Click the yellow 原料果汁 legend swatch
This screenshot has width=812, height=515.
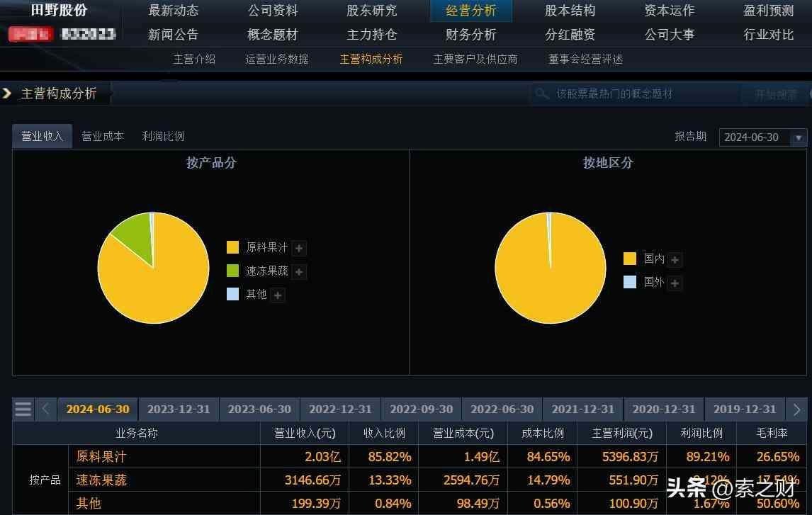(x=232, y=247)
